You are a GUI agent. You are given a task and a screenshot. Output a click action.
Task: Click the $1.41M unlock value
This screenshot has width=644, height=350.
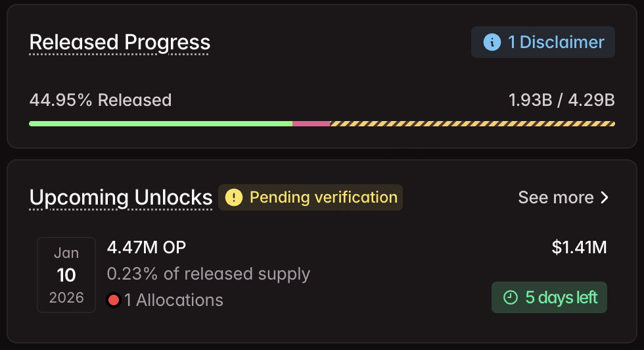click(579, 247)
